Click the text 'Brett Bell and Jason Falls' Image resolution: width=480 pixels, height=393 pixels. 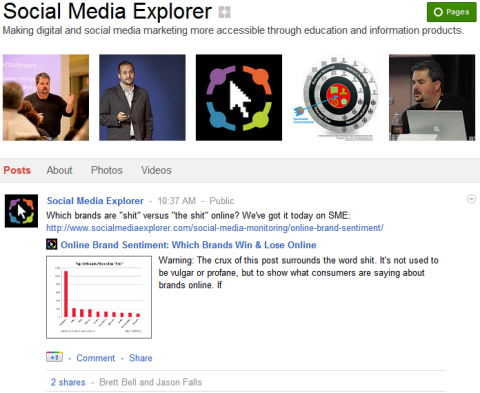point(151,382)
